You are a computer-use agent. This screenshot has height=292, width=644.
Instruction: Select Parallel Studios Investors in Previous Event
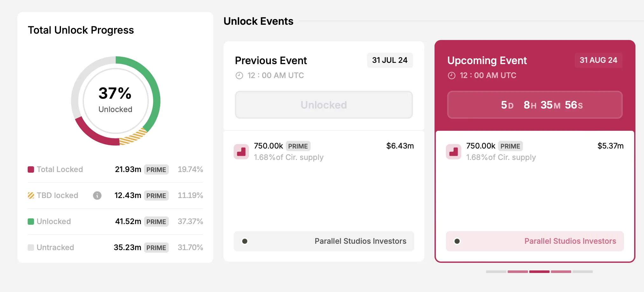(x=360, y=241)
